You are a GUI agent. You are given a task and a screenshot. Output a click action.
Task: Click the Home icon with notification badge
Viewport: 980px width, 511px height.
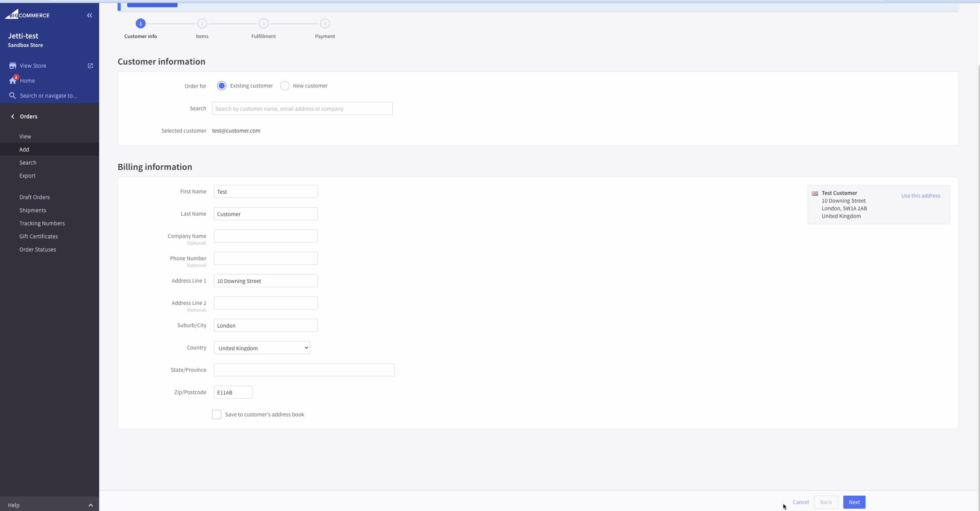pos(13,80)
